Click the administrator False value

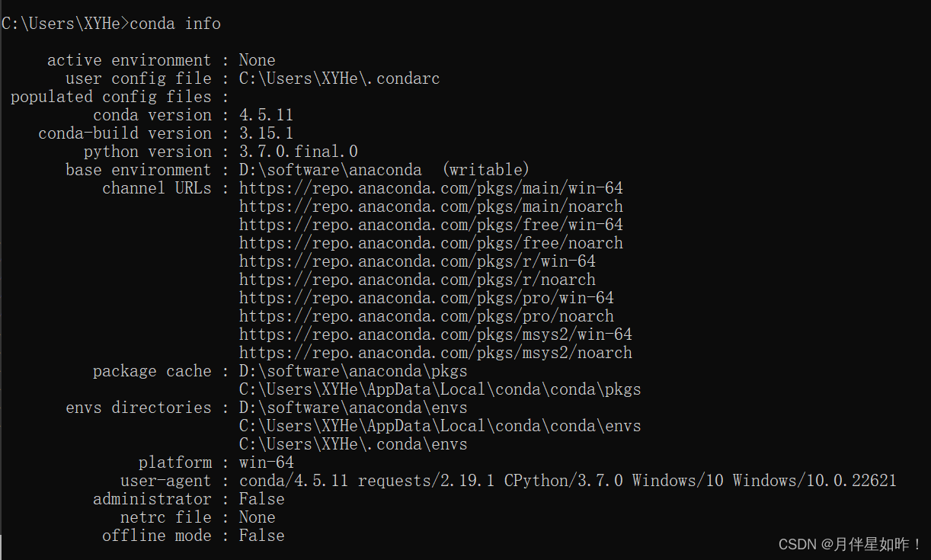pyautogui.click(x=261, y=499)
